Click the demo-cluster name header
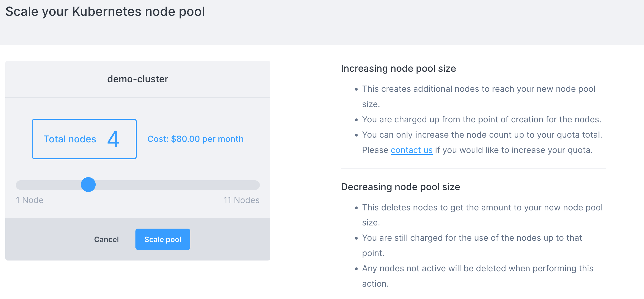 (138, 79)
